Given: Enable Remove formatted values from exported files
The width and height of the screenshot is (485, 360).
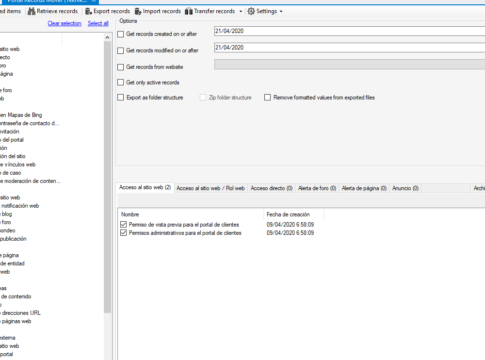Looking at the screenshot, I should click(267, 98).
